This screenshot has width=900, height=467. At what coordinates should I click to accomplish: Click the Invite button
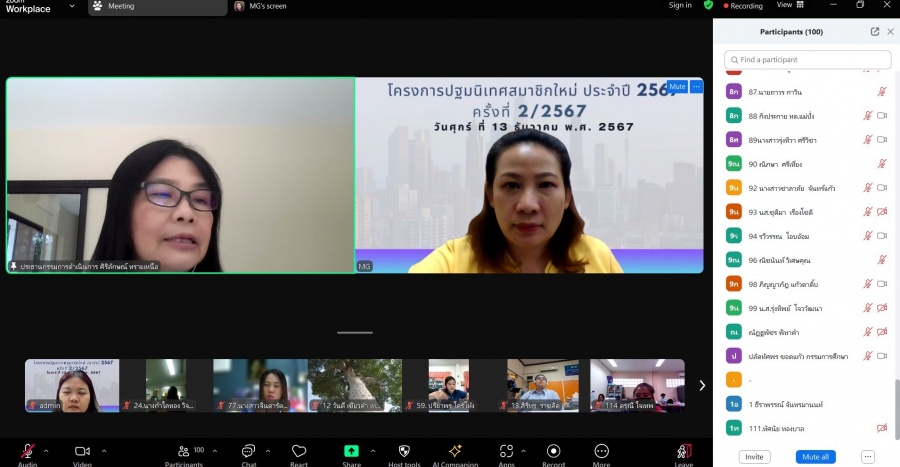click(754, 457)
